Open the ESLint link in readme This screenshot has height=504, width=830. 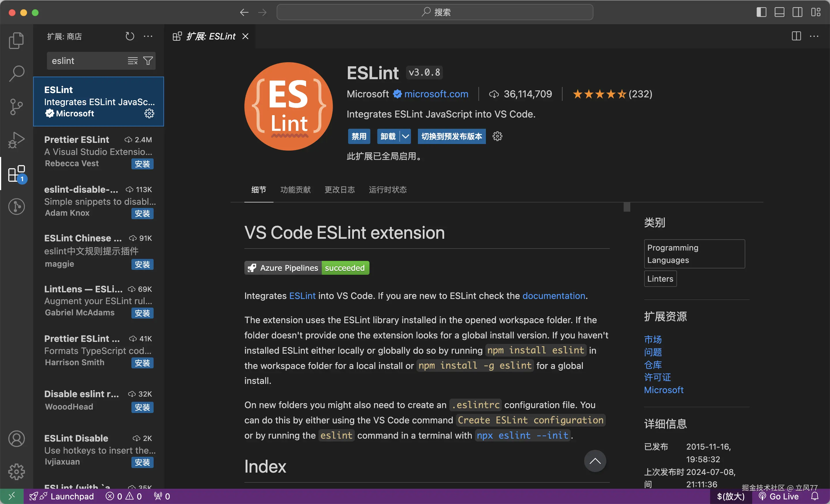coord(302,295)
